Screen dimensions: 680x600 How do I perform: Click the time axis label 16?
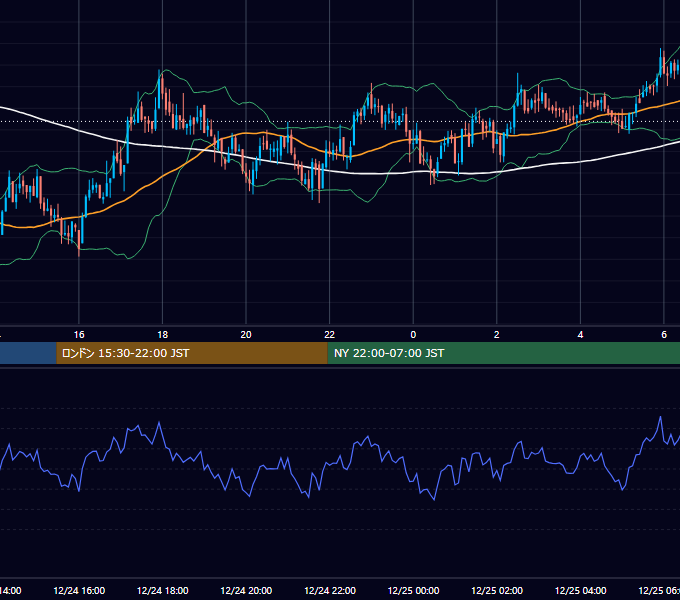(x=79, y=335)
